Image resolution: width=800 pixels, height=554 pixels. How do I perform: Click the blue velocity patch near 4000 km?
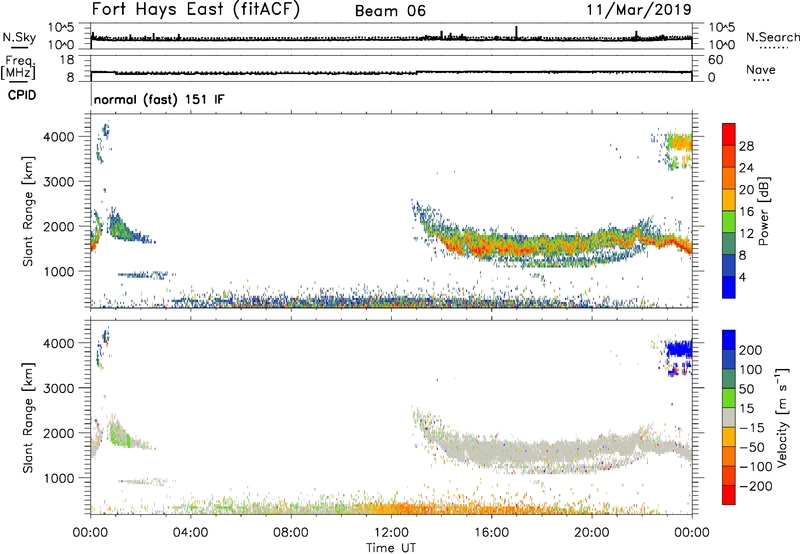[x=679, y=349]
